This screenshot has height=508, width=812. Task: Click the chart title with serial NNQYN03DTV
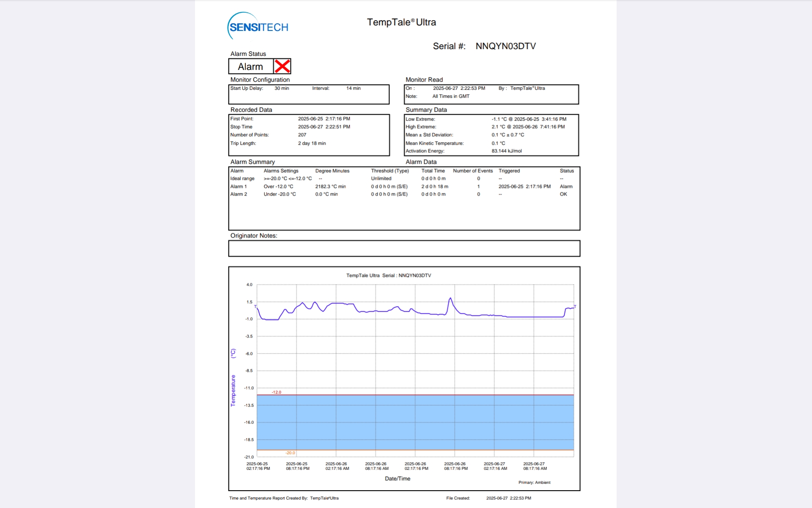click(x=389, y=275)
